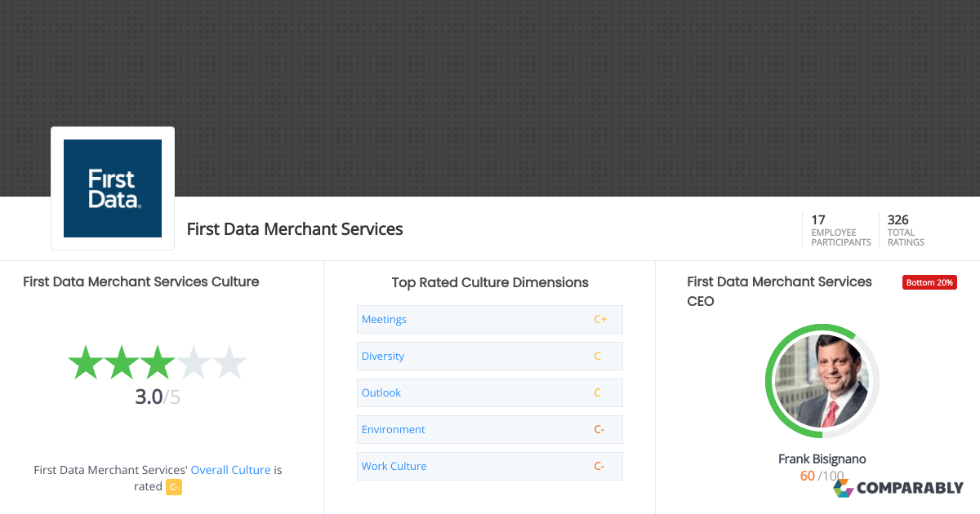980x514 pixels.
Task: Open the Diversity culture dimension link
Action: coord(383,356)
